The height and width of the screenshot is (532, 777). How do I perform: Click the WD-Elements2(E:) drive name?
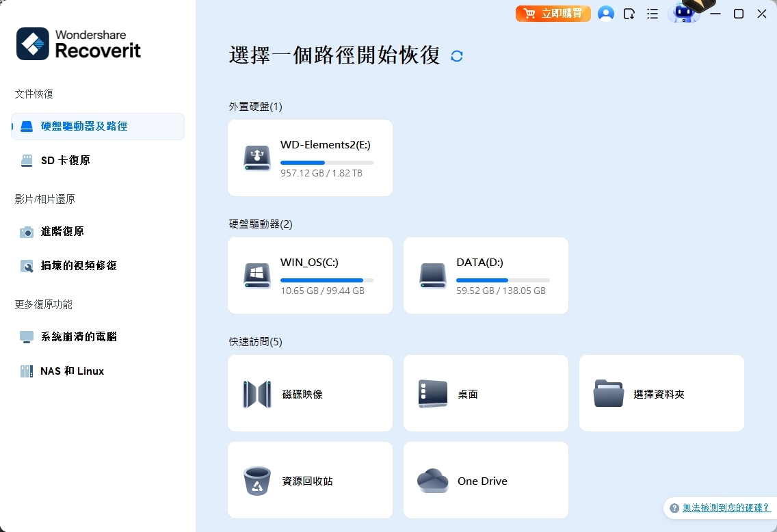tap(326, 145)
